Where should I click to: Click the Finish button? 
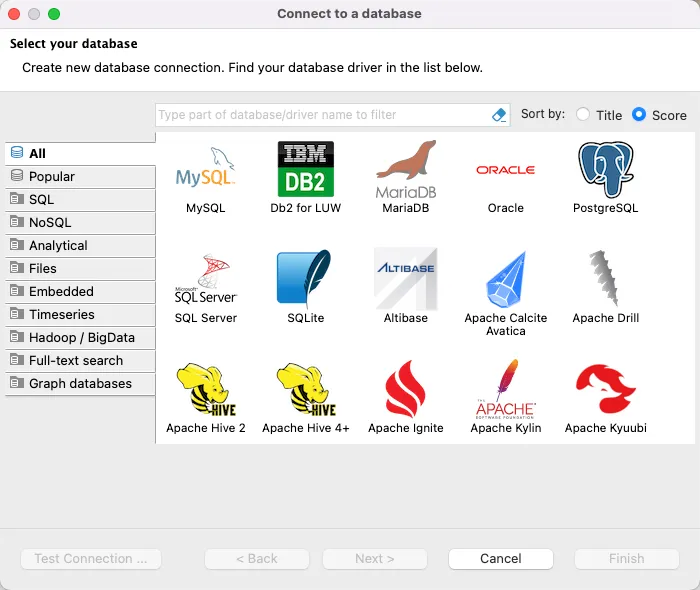627,559
